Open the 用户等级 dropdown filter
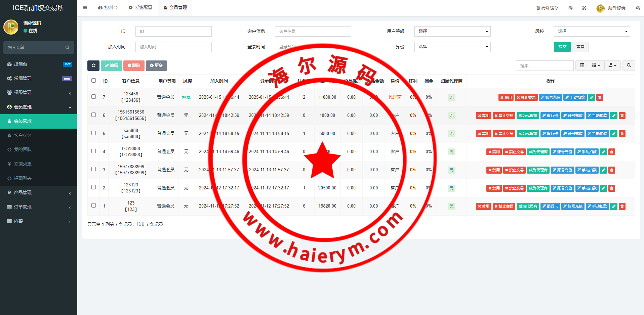Viewport: 644px width, 315px height. [x=452, y=31]
